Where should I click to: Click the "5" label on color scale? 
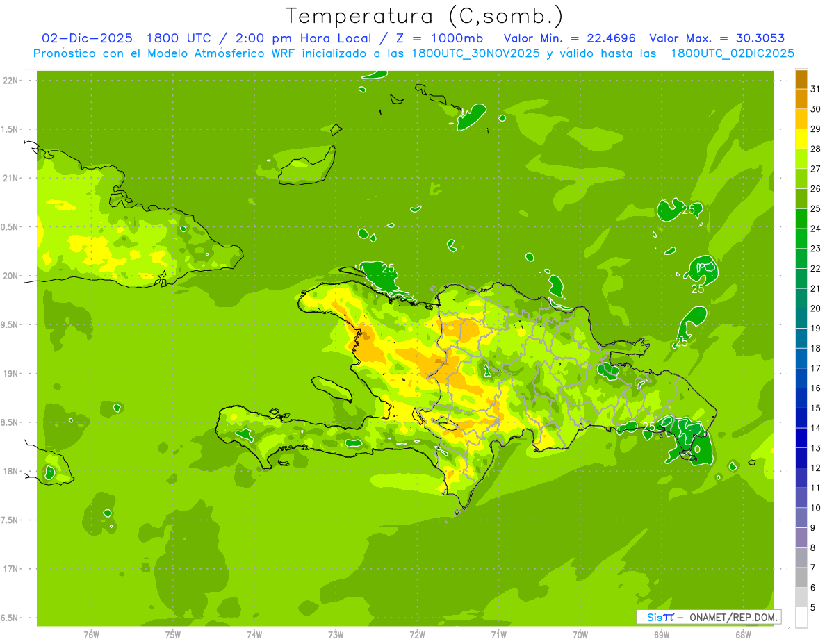[812, 607]
